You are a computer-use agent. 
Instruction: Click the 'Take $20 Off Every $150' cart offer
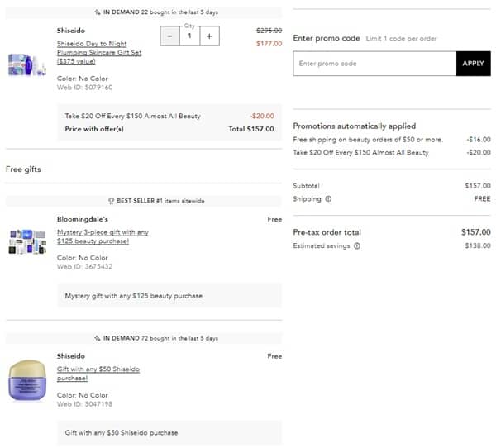tap(132, 117)
